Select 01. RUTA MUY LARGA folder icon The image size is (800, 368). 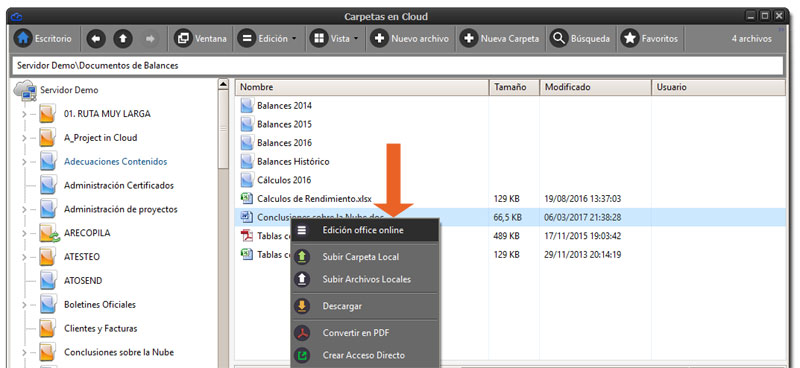[47, 113]
